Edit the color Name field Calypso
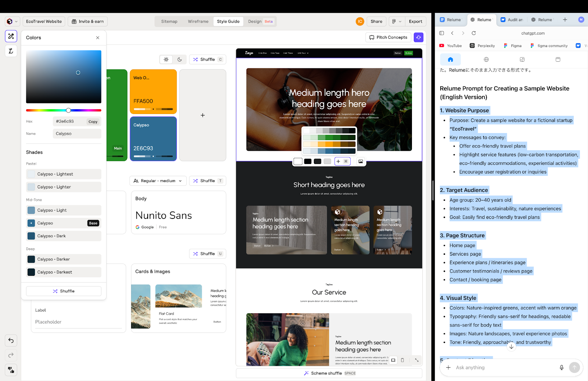The image size is (588, 381). coord(77,133)
